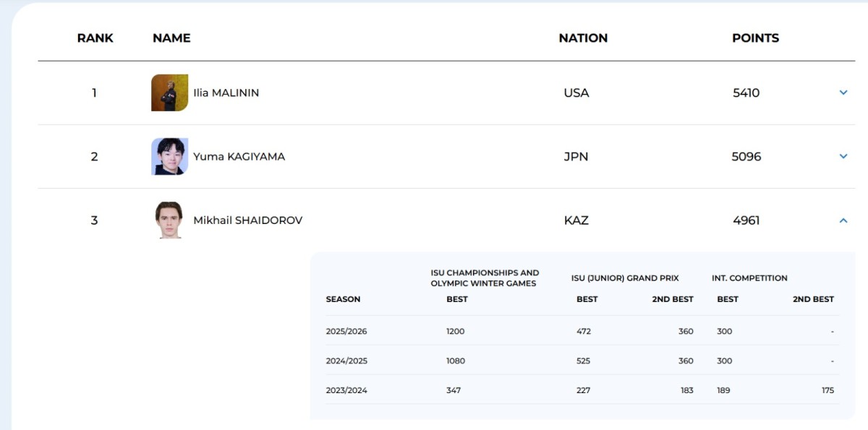Click the RANK column header
Viewport: 868px width, 430px height.
click(x=95, y=38)
